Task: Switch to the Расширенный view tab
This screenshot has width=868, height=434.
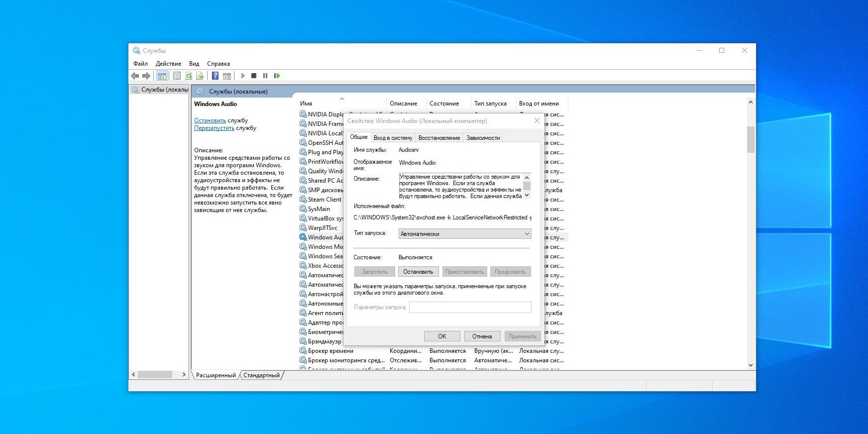Action: pyautogui.click(x=216, y=375)
